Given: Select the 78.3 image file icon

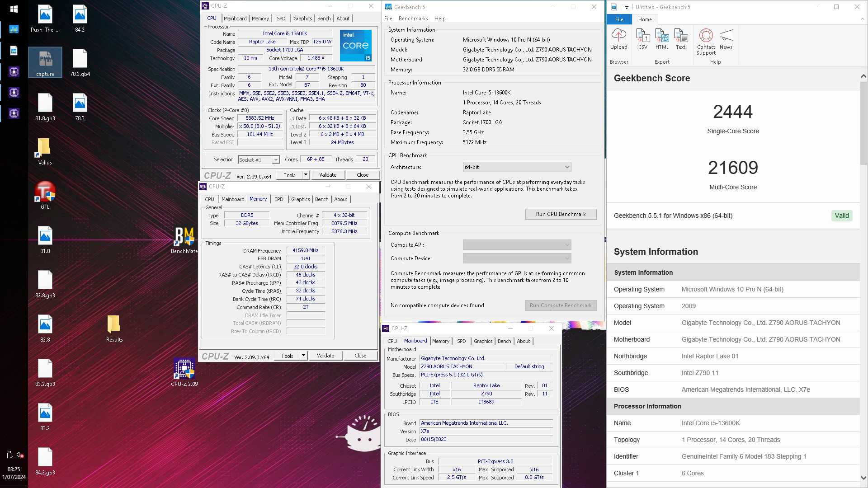Looking at the screenshot, I should pos(80,107).
